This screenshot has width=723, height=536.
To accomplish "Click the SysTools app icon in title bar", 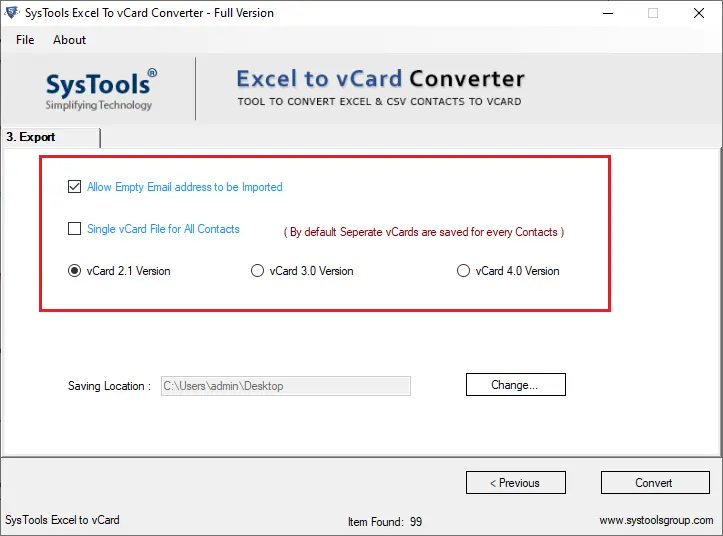I will tap(11, 12).
